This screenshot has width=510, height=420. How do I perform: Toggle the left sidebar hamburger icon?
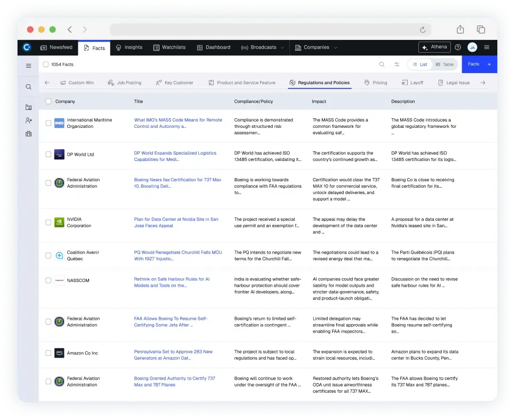click(x=29, y=66)
